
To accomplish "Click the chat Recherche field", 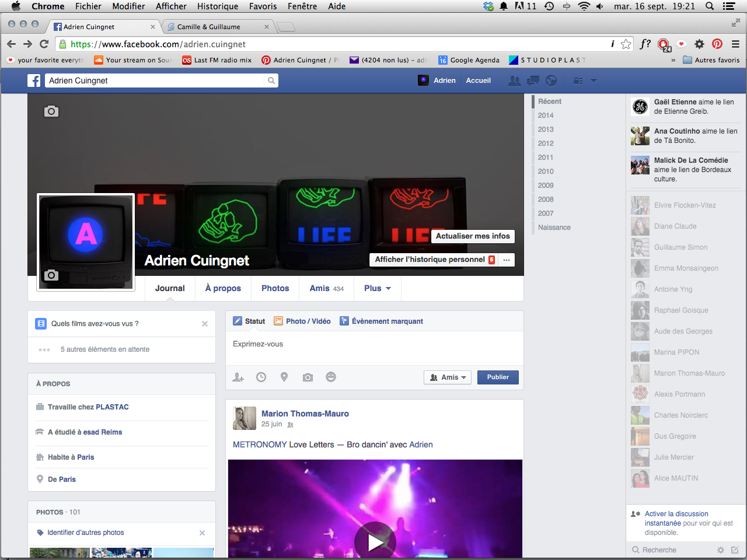I will click(x=671, y=550).
